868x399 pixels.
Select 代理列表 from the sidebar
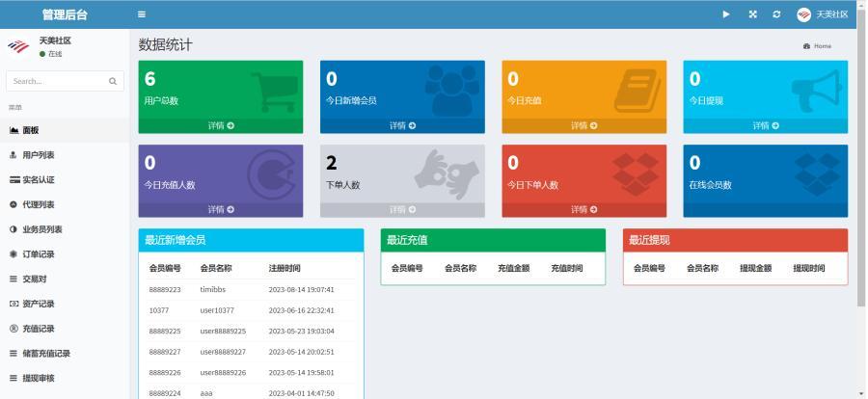(39, 204)
